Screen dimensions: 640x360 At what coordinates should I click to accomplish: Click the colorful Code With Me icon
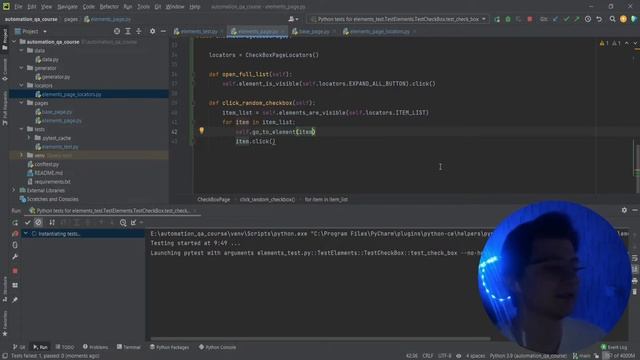point(634,19)
